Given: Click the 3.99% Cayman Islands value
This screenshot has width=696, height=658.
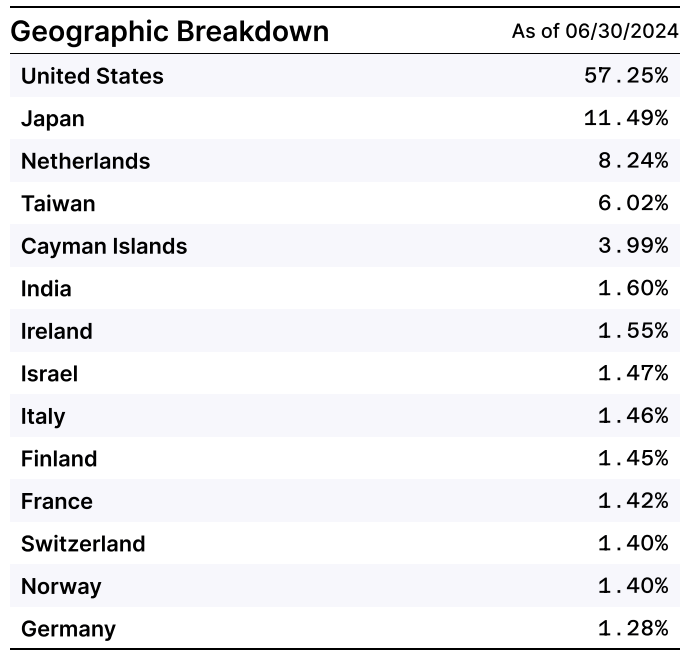Looking at the screenshot, I should click(x=633, y=246).
